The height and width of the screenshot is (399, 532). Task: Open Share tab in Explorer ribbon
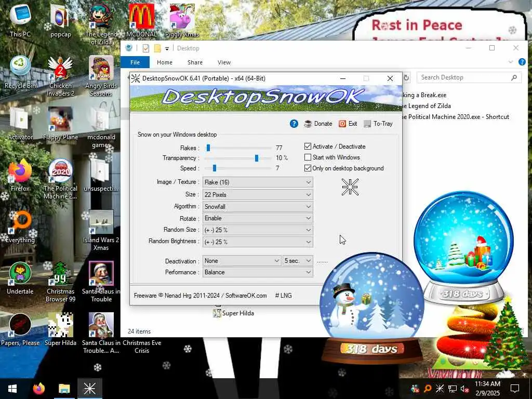click(x=195, y=62)
